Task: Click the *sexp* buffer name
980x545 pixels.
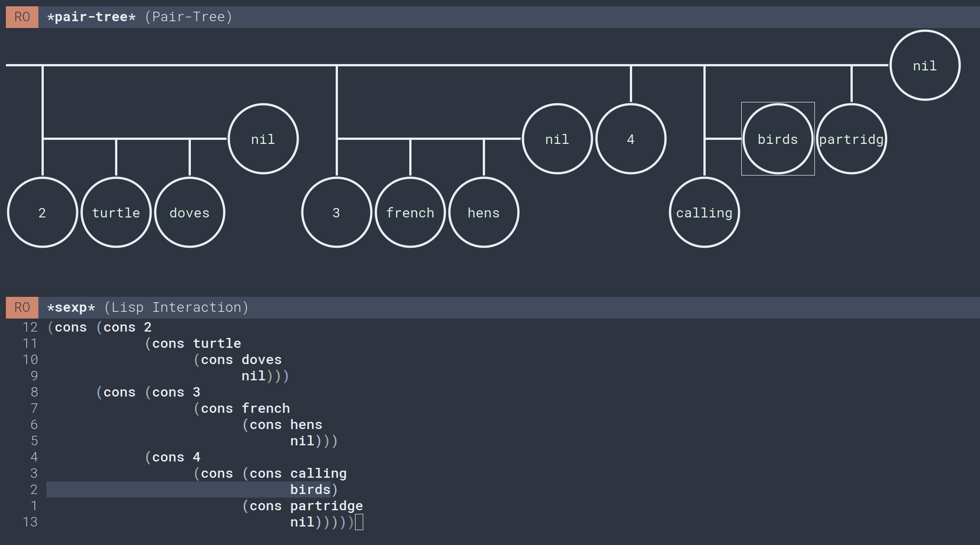Action: pyautogui.click(x=71, y=308)
